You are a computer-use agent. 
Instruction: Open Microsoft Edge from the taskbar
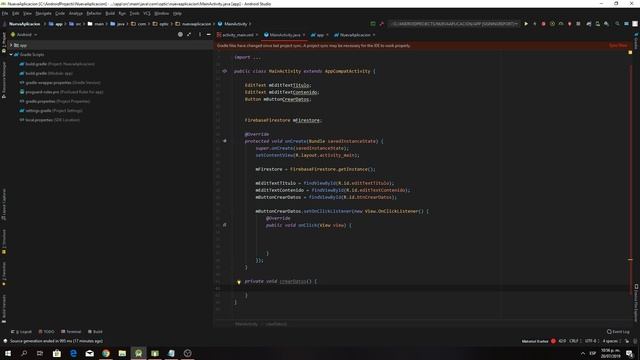click(x=73, y=353)
